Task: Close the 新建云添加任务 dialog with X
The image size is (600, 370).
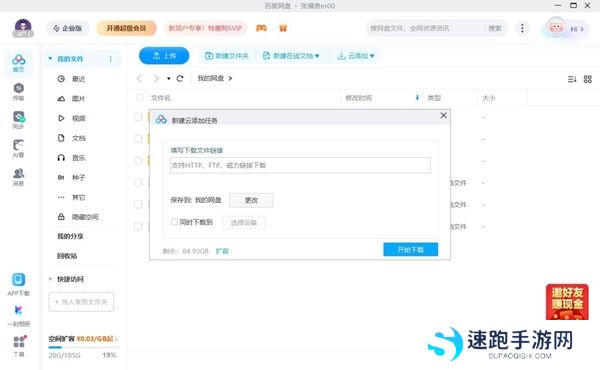Action: point(443,115)
